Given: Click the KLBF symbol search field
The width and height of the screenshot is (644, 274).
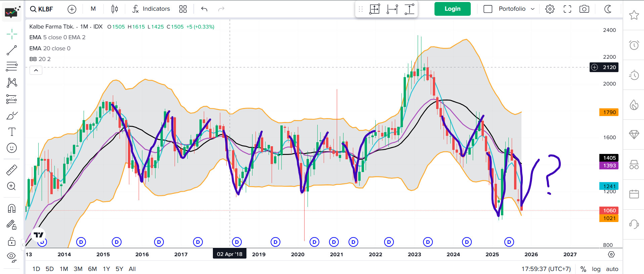Looking at the screenshot, I should (42, 9).
